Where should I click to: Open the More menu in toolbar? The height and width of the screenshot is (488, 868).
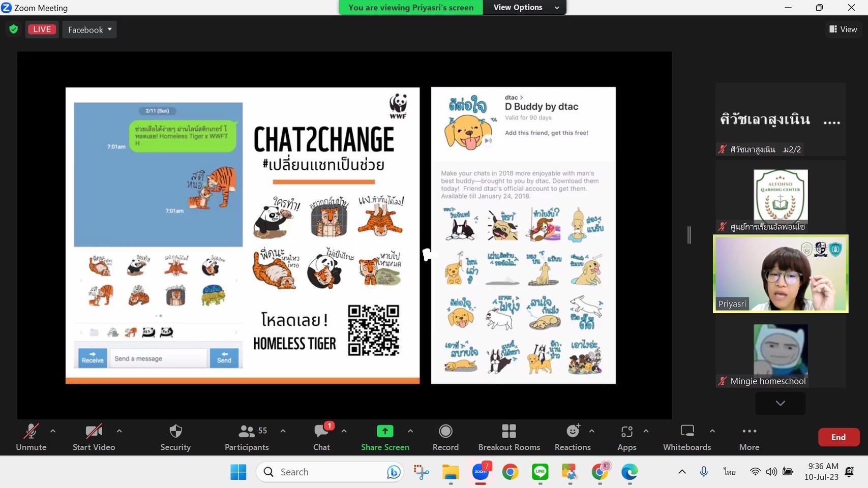(749, 437)
